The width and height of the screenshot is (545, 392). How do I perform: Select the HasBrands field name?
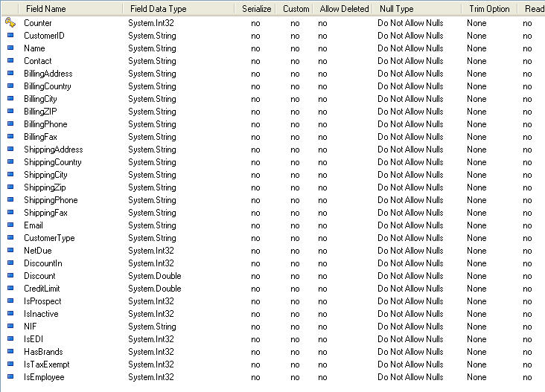click(43, 352)
